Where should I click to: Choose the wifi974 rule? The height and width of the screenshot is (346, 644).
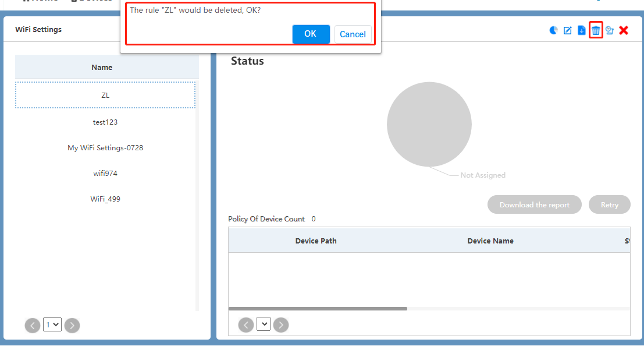pyautogui.click(x=105, y=174)
